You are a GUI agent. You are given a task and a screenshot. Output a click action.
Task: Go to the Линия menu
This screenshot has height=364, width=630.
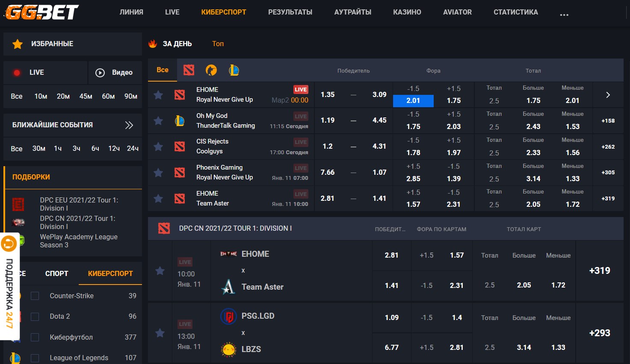pos(131,12)
